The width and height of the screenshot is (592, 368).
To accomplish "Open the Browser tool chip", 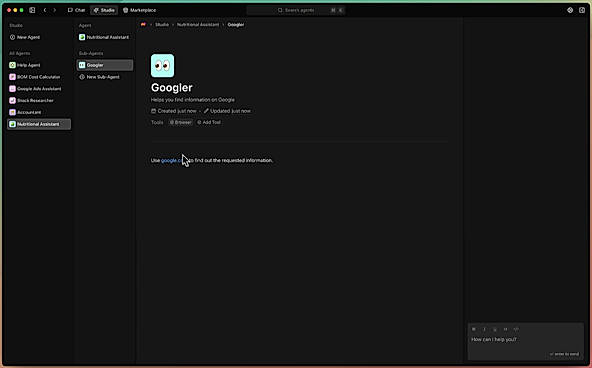I will [x=180, y=122].
